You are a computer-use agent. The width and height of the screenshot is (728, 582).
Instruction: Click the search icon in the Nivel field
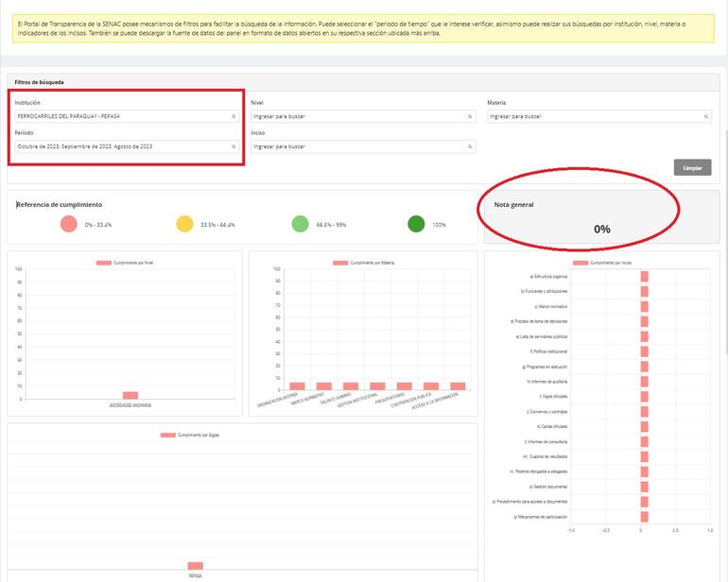(x=470, y=116)
